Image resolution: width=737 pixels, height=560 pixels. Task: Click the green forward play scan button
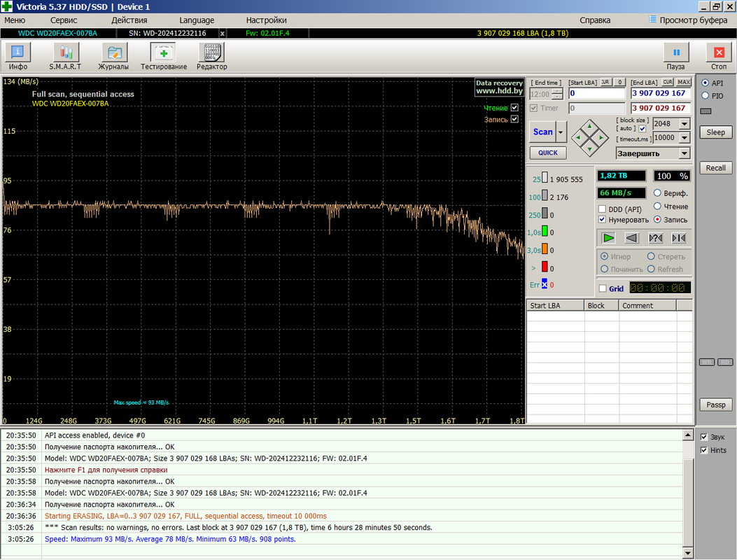608,238
